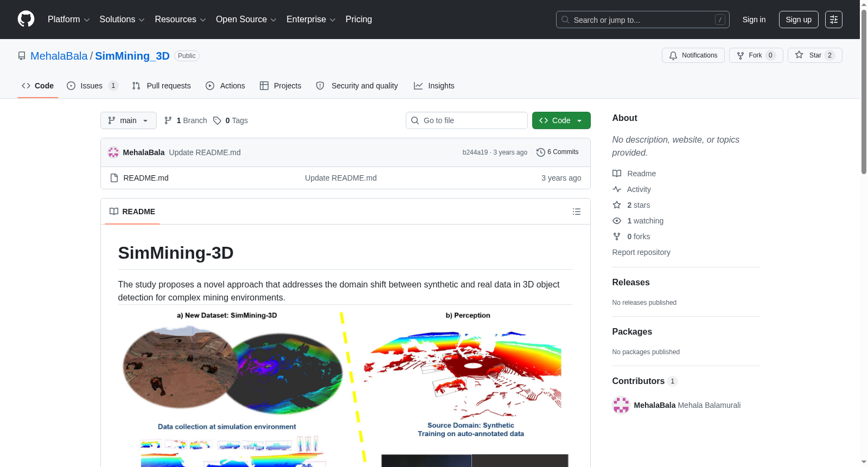Open the Projects tab
The height and width of the screenshot is (467, 868).
coord(280,86)
